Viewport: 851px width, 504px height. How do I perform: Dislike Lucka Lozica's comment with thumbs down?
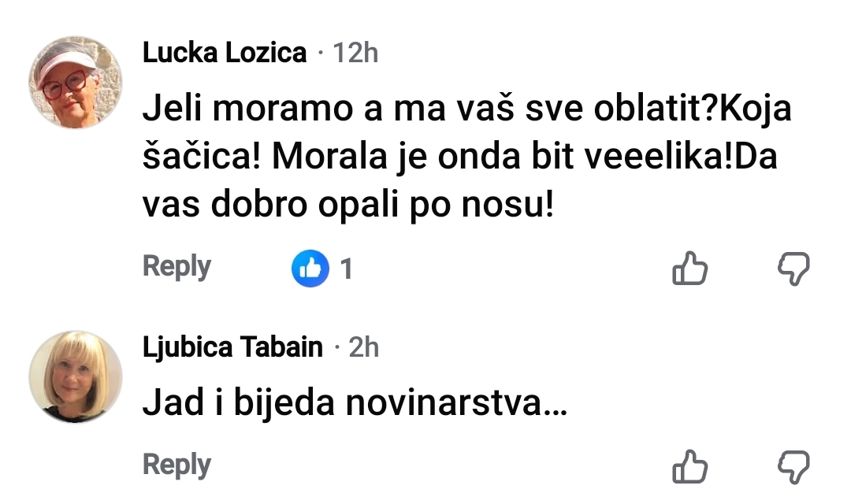tap(793, 269)
